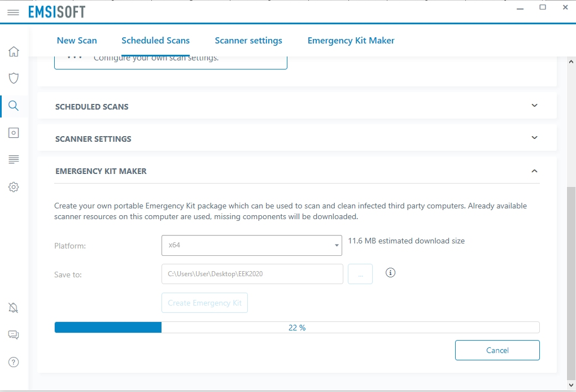Click the Save to: label
This screenshot has width=576, height=392.
point(68,275)
